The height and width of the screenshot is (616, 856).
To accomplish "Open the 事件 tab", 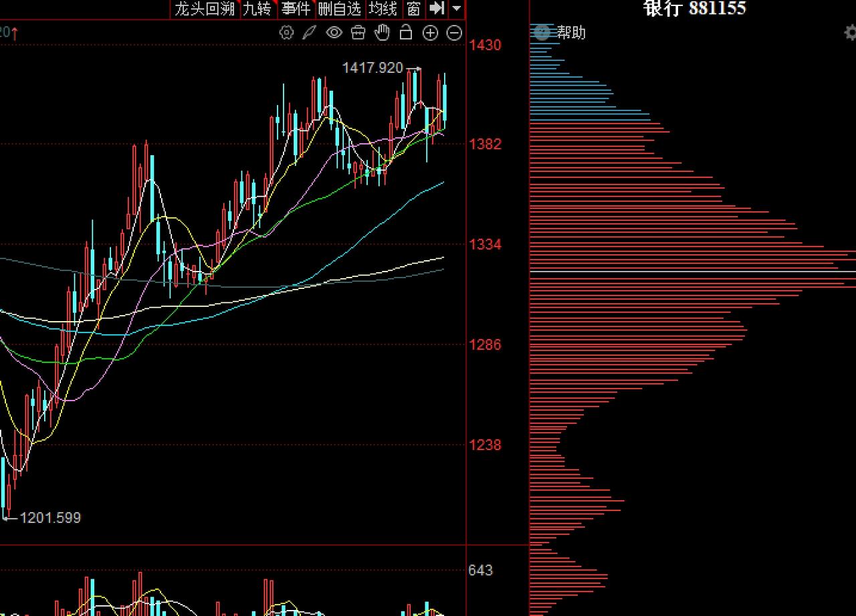I will point(296,9).
